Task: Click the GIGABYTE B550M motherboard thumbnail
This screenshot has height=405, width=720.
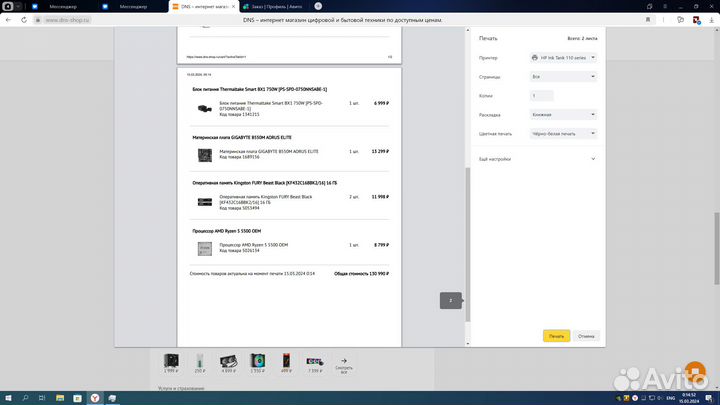Action: pos(205,155)
